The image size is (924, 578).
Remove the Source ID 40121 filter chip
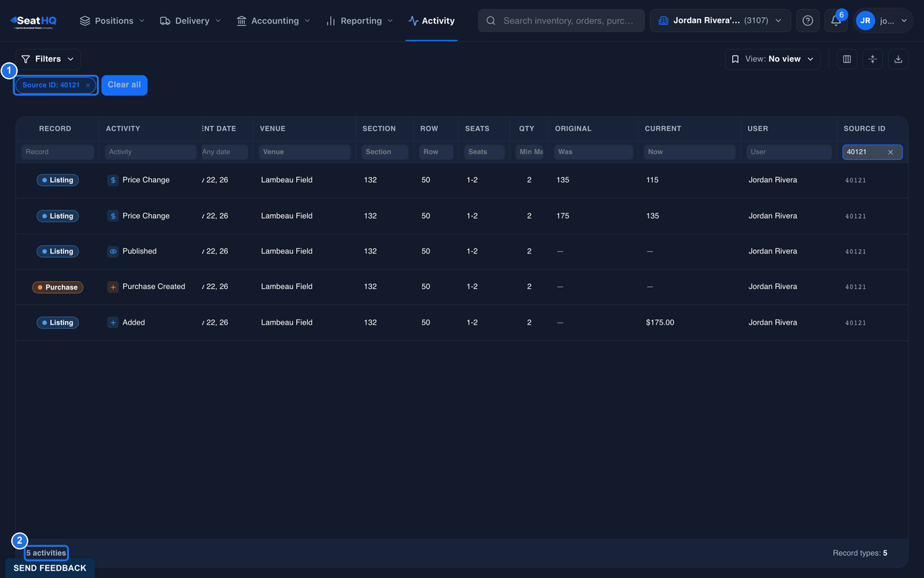(88, 85)
